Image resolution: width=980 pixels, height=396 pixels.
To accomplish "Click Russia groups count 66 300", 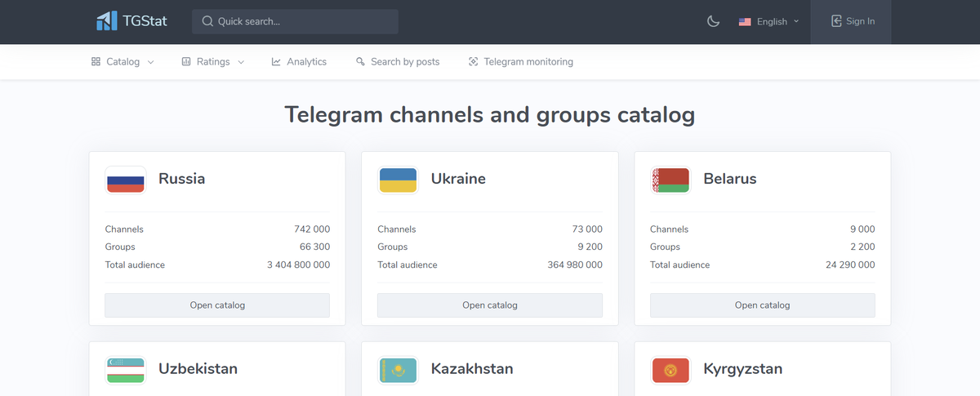I will (x=314, y=247).
